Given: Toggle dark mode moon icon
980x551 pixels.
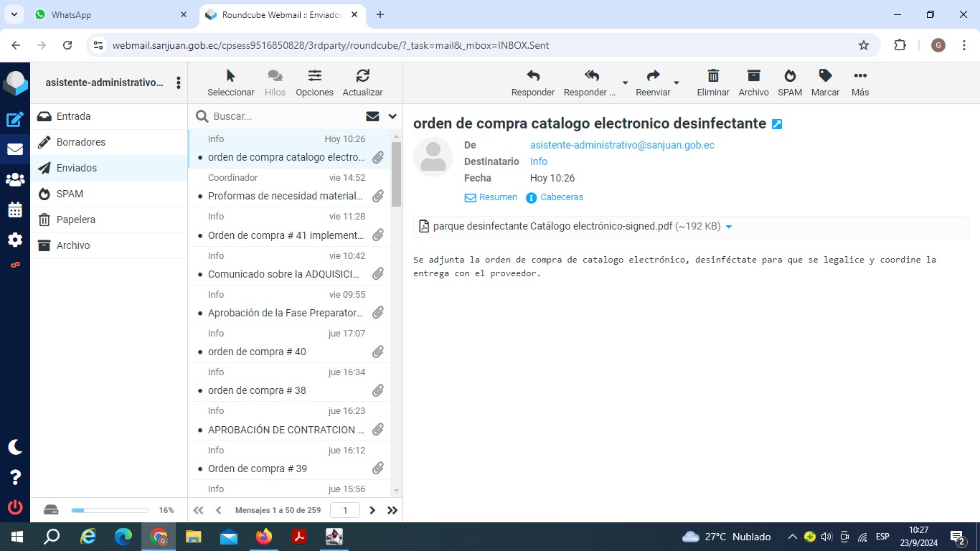Looking at the screenshot, I should click(15, 447).
